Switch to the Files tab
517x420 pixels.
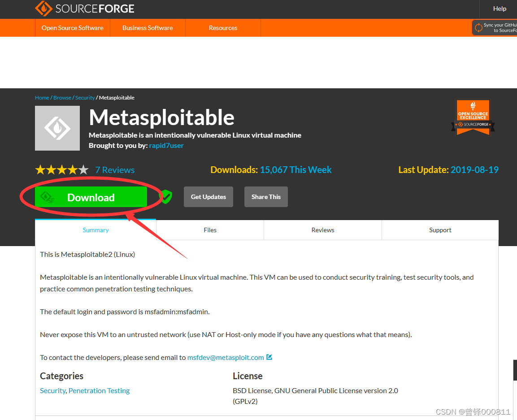[x=210, y=230]
